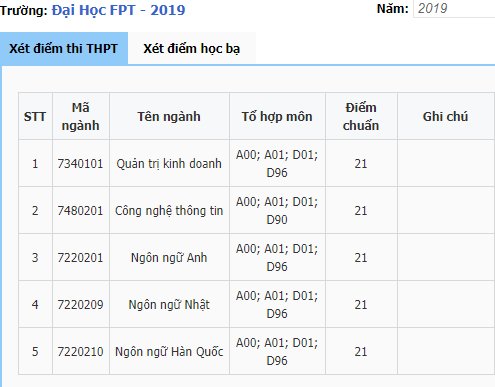This screenshot has height=387, width=495.
Task: Open the Đại Học FPT - 2019 link
Action: [118, 10]
